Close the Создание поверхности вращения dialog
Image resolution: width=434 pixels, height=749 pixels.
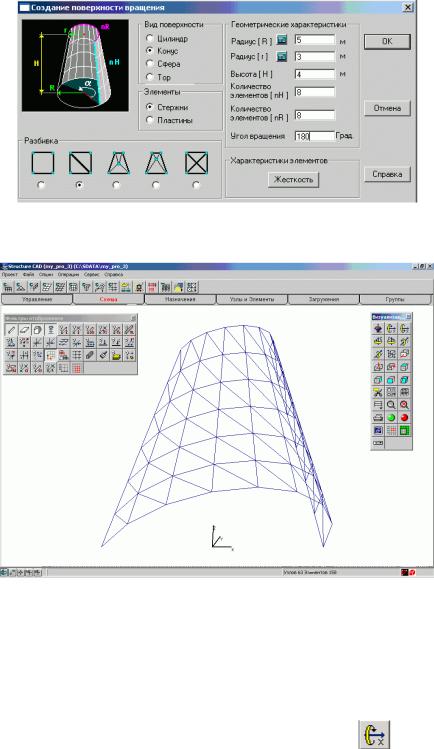[408, 8]
